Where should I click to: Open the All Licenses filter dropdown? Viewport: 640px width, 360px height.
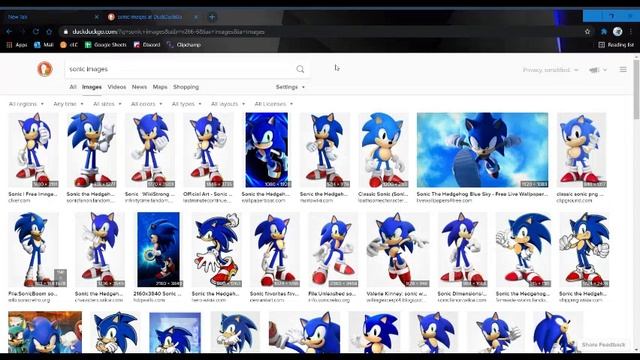tap(273, 104)
